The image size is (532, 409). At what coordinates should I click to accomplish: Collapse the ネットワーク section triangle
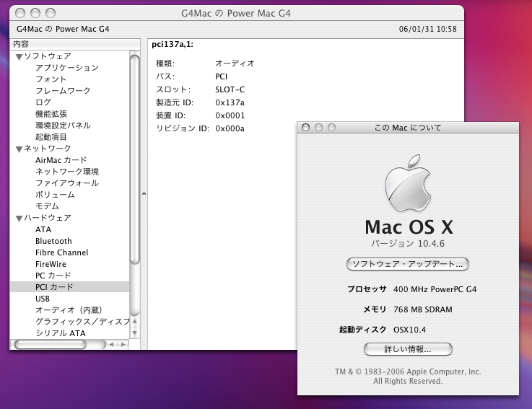pos(19,149)
